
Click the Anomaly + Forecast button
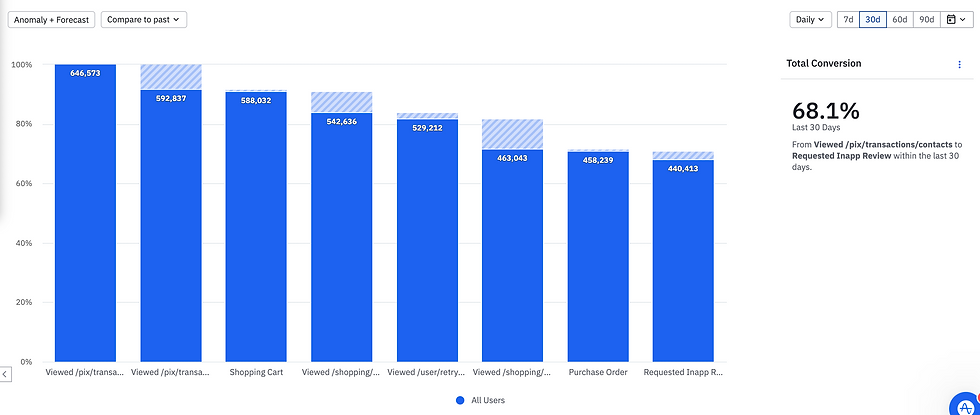coord(52,19)
